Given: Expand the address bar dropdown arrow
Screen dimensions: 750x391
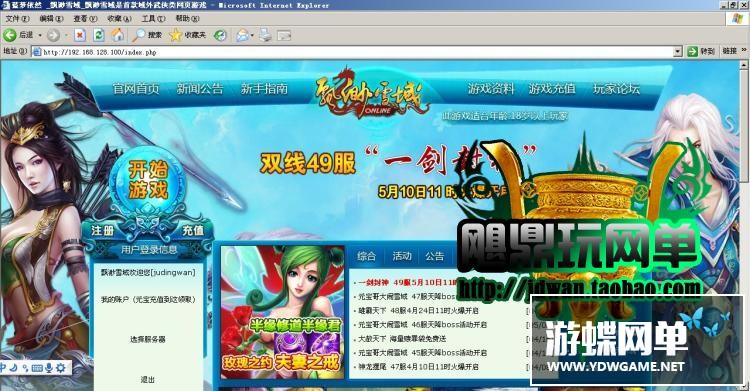Looking at the screenshot, I should click(677, 52).
